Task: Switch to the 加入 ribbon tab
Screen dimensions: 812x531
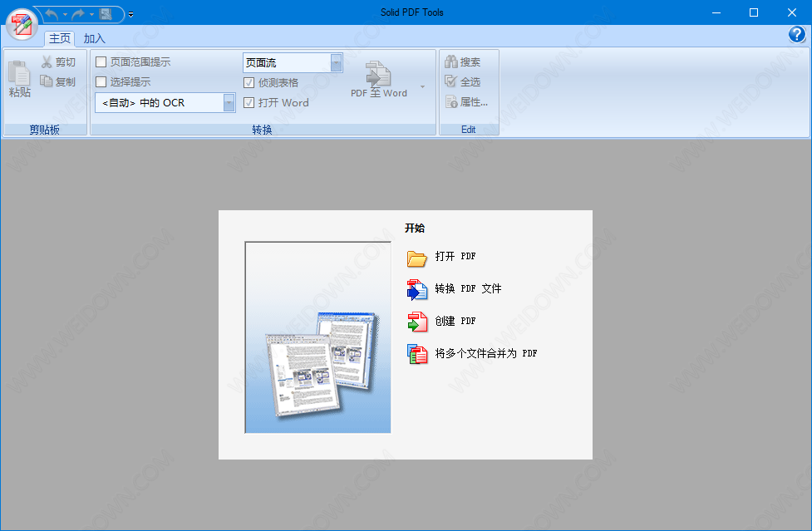Action: (94, 38)
